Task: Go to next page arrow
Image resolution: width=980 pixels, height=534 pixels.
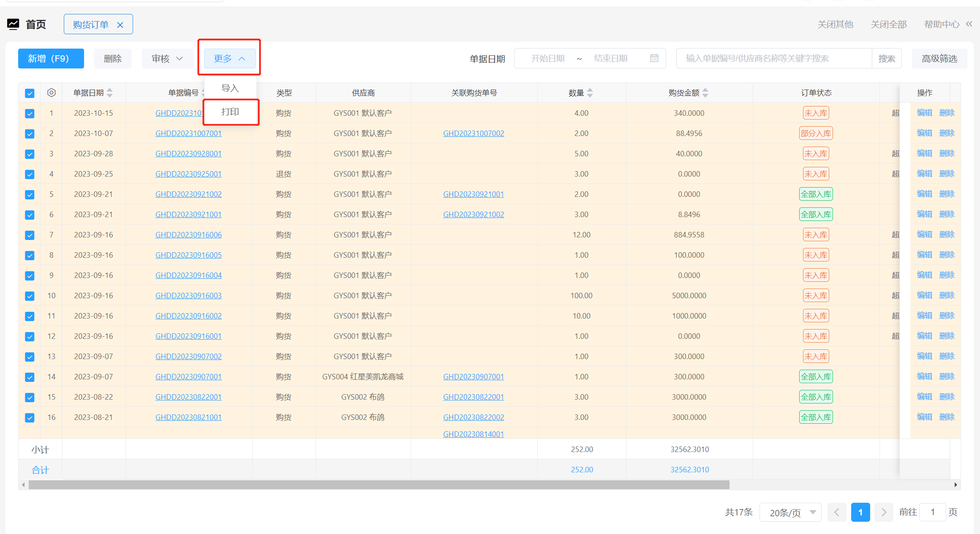Action: [x=884, y=512]
